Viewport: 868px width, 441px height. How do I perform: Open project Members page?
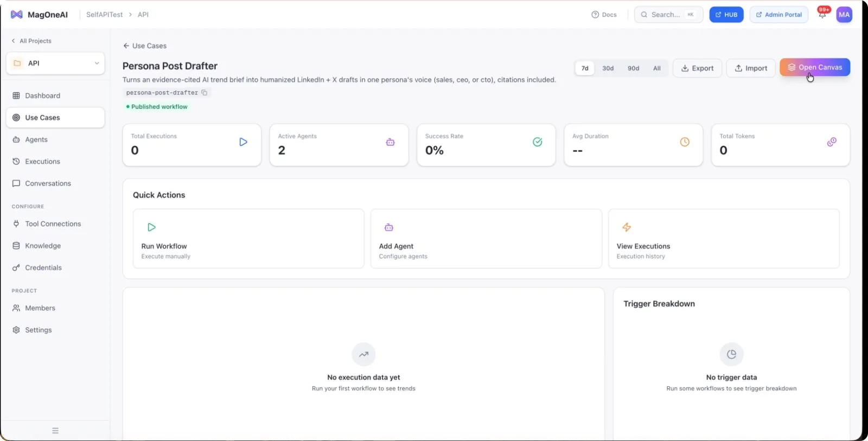pos(55,308)
